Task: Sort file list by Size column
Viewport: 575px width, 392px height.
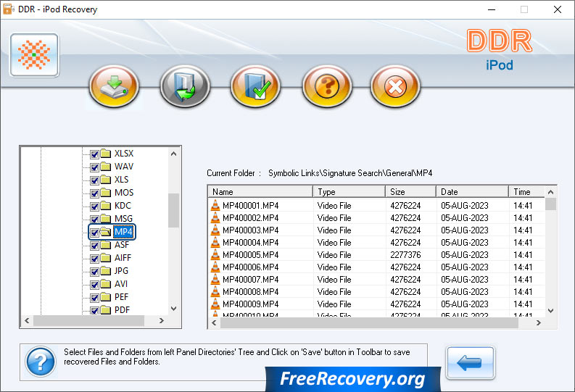Action: (410, 191)
